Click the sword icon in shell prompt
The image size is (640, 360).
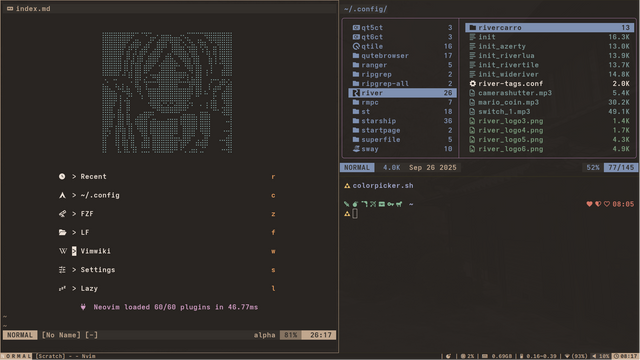coord(347,204)
